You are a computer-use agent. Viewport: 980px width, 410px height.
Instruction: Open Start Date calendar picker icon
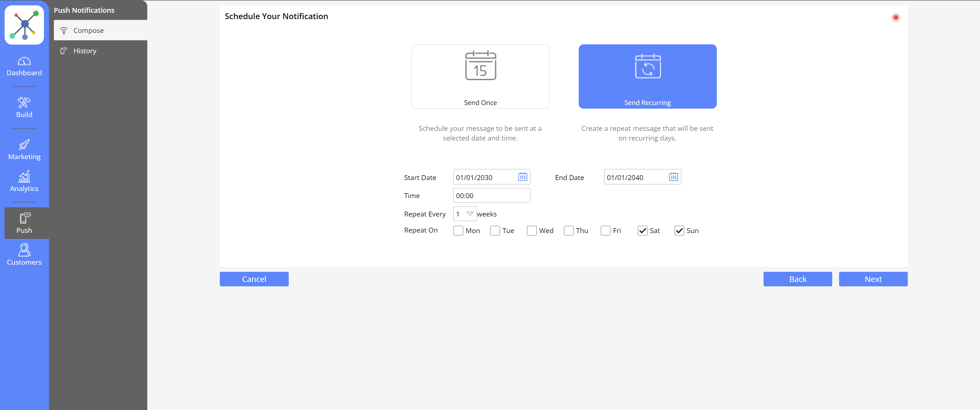tap(522, 177)
